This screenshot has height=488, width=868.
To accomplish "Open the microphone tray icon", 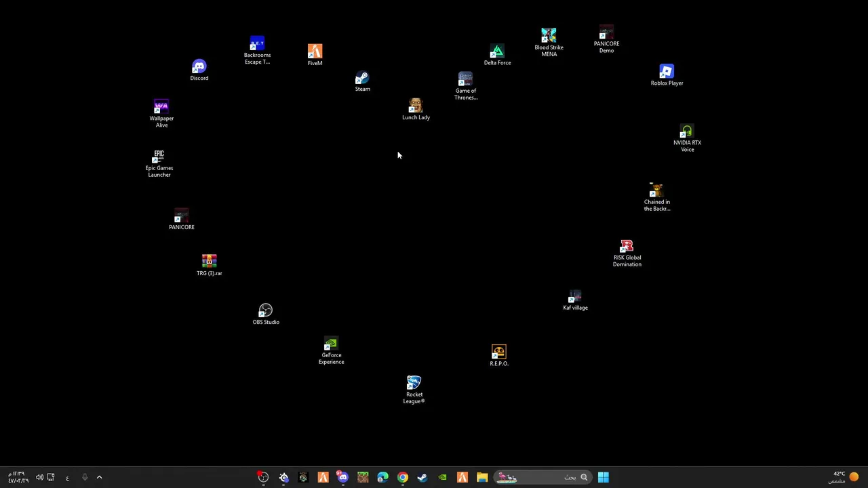I will click(85, 477).
